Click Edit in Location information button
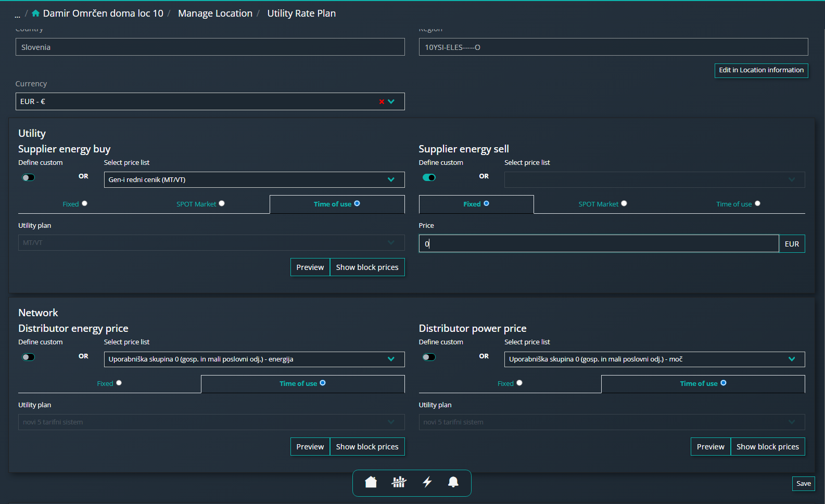The image size is (825, 504). coord(761,70)
